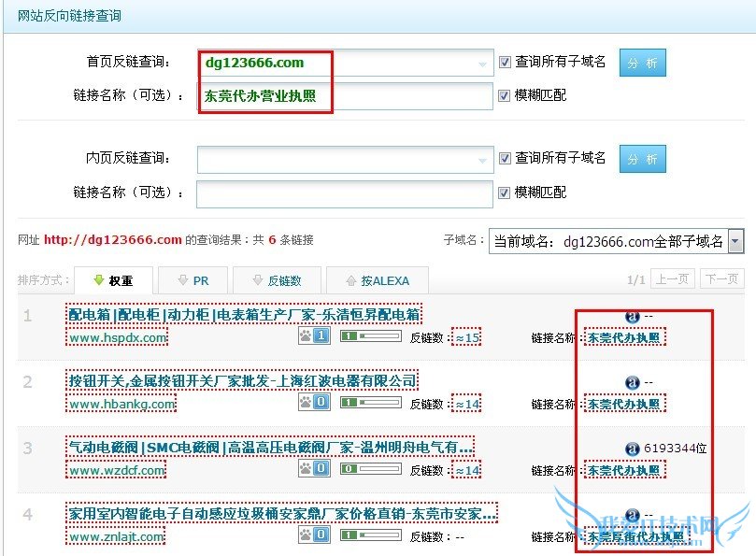Click Alexa icon beside 6193344位
Screen dimensions: 756x556
click(632, 449)
